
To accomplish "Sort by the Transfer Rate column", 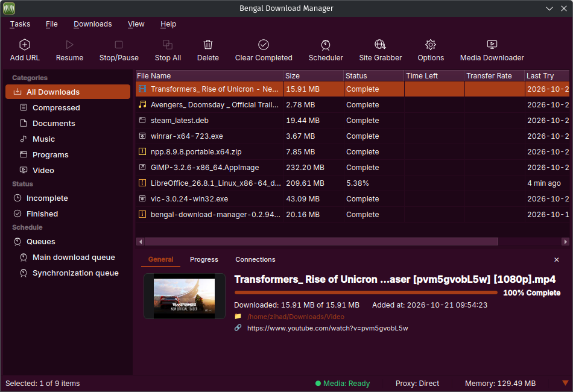I will click(x=495, y=75).
